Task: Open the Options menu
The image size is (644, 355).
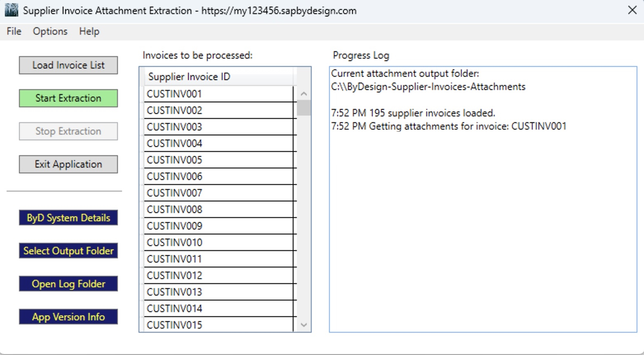Action: tap(49, 31)
